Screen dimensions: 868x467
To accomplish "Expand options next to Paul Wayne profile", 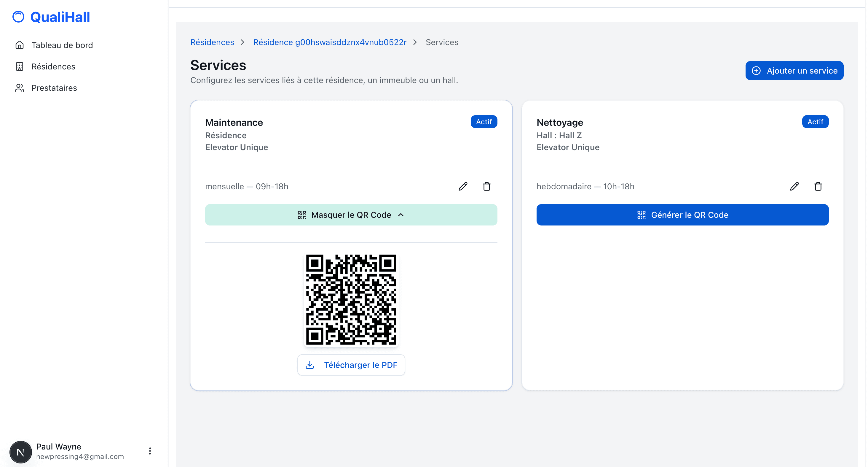I will [150, 450].
